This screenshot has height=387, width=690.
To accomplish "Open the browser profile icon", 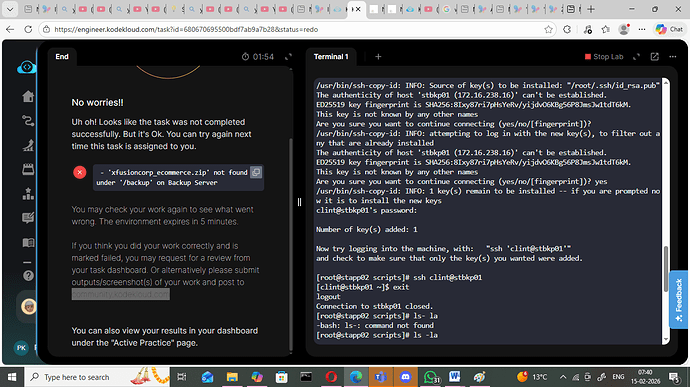I will pos(624,29).
